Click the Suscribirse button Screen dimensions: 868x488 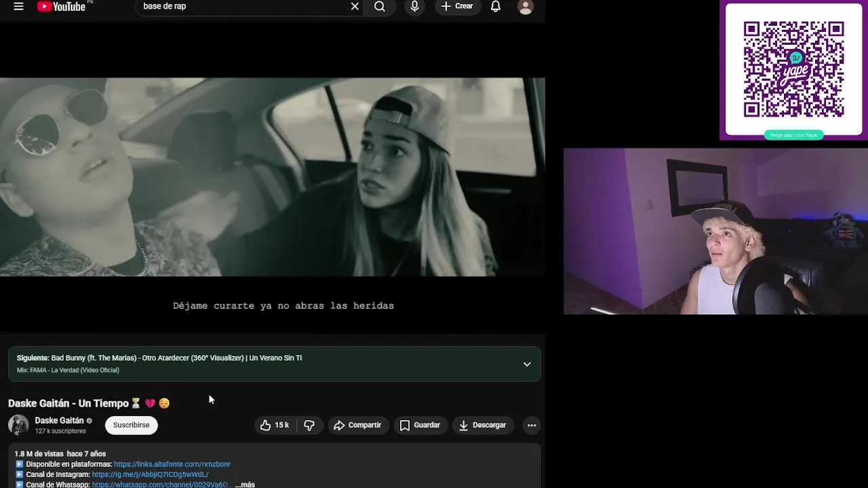[x=132, y=425]
